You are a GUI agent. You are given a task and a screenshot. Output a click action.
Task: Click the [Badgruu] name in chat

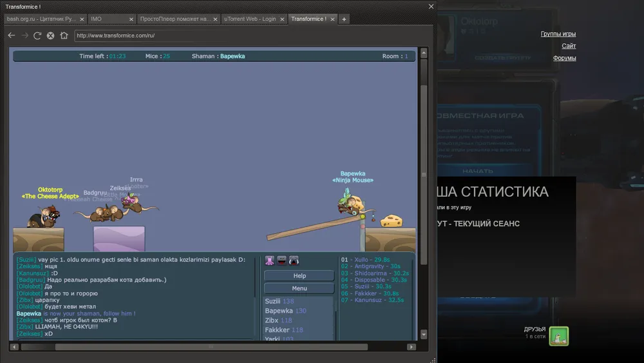click(x=31, y=280)
